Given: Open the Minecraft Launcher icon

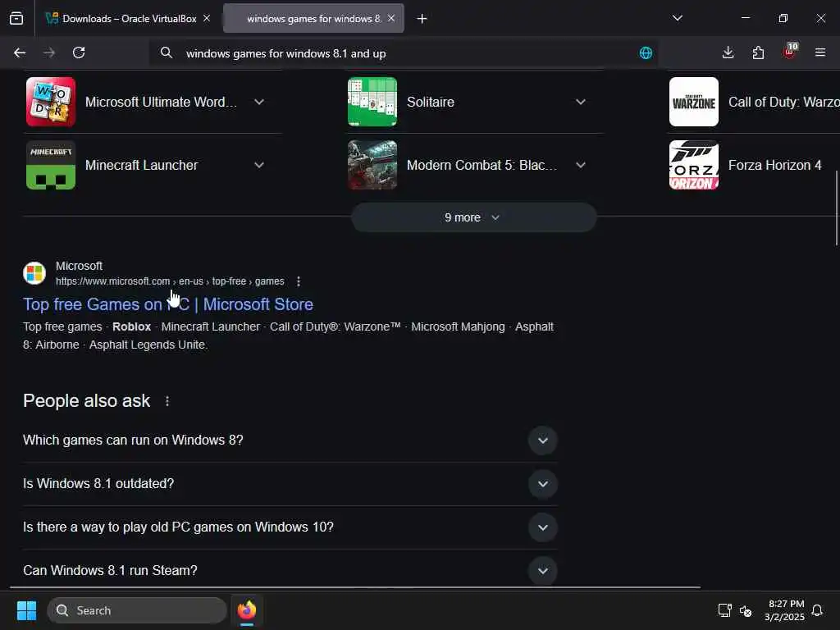Looking at the screenshot, I should (x=51, y=165).
